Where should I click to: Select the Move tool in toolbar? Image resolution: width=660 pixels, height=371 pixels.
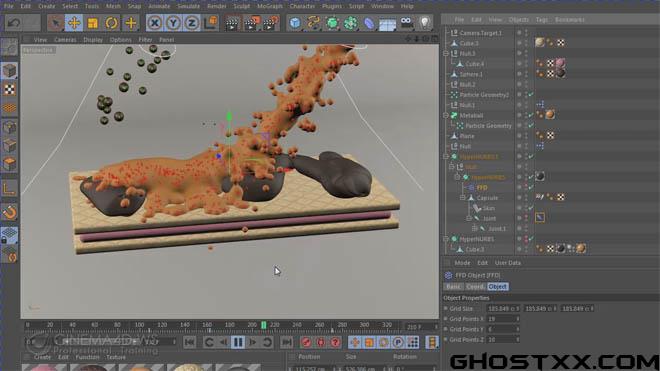74,23
